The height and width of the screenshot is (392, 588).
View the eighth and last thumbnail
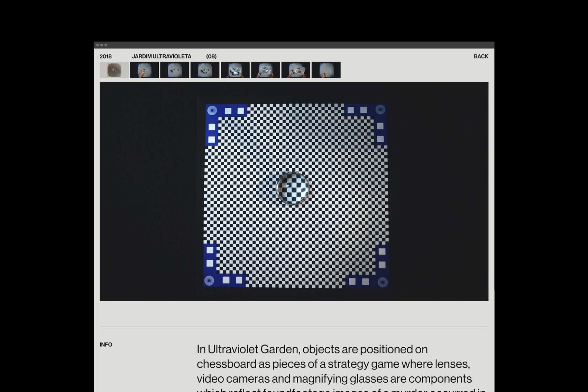click(x=326, y=70)
